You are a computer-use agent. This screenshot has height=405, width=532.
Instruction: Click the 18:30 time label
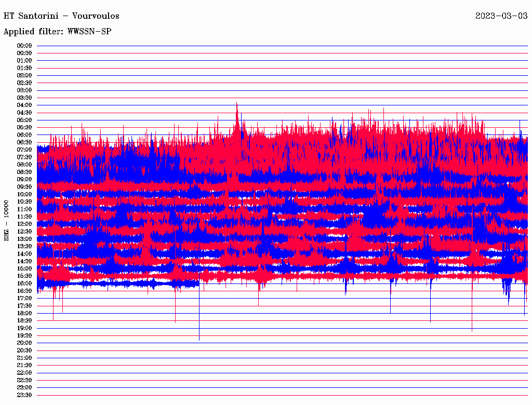(24, 321)
